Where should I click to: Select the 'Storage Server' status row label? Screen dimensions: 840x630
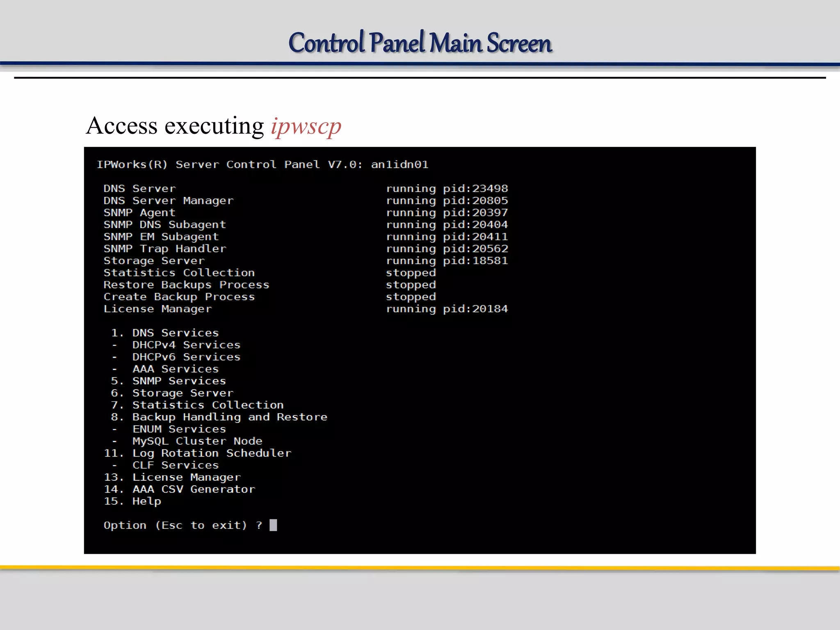point(154,261)
